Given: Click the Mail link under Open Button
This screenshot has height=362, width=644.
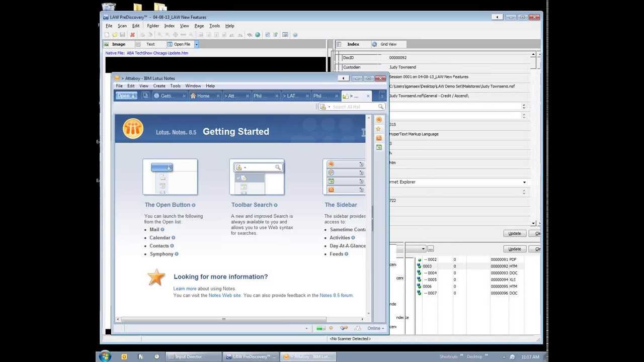Looking at the screenshot, I should pos(154,229).
